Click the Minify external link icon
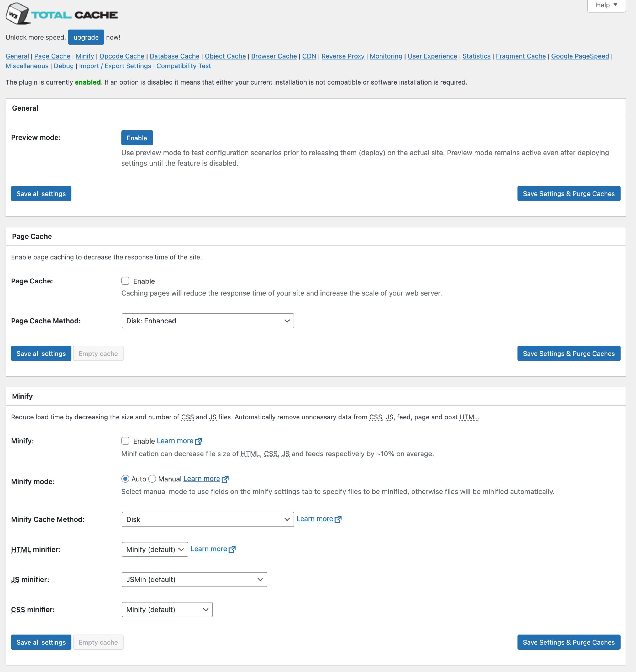 pos(198,441)
